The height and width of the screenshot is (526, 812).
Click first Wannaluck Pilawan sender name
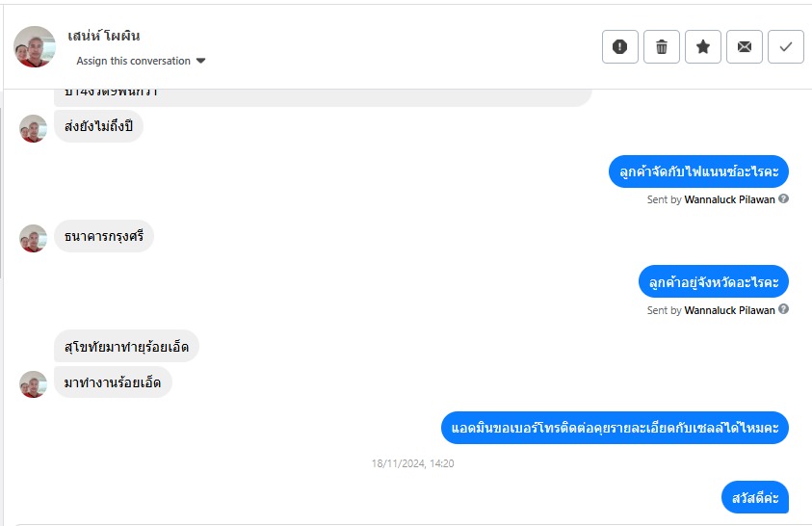pos(730,199)
